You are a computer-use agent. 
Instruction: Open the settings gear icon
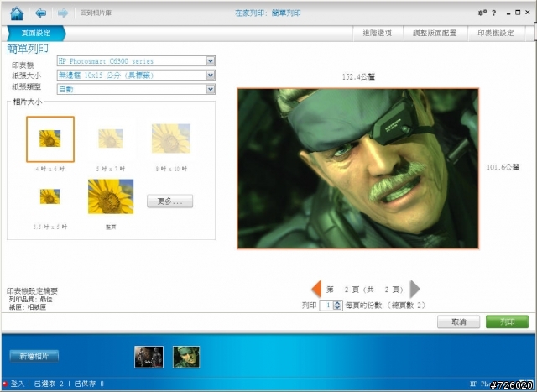(482, 13)
